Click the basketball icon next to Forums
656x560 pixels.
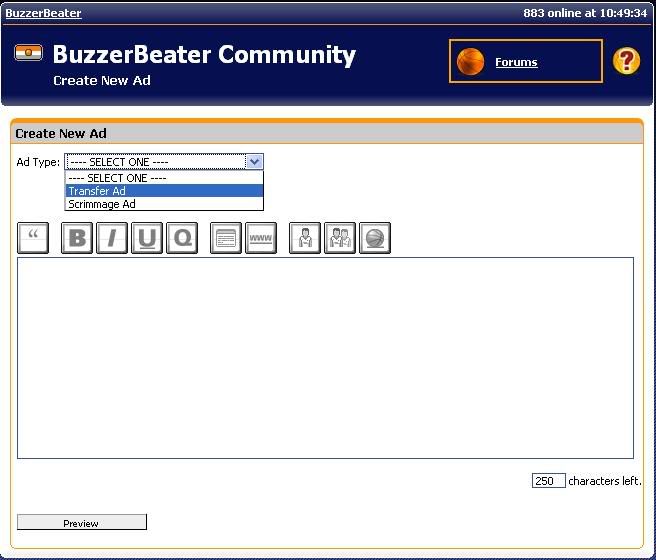[x=470, y=62]
